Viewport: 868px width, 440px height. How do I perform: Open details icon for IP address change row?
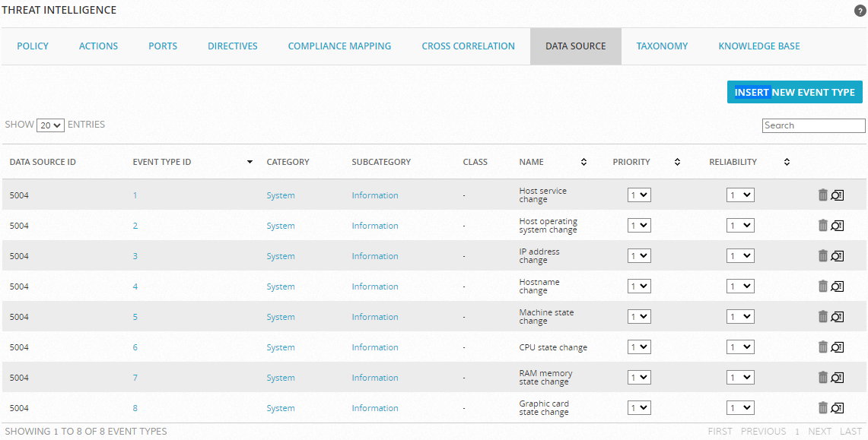(x=838, y=256)
